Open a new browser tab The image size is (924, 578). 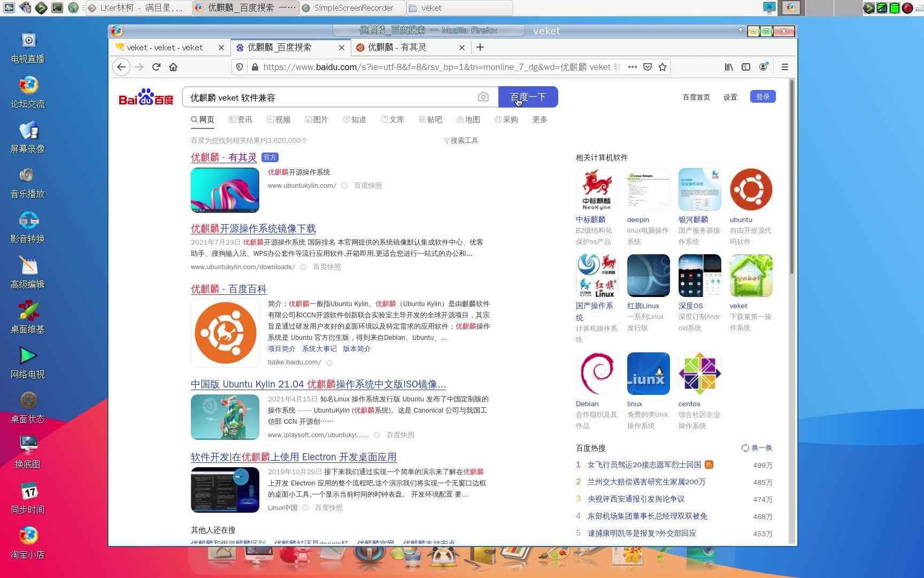pos(480,47)
